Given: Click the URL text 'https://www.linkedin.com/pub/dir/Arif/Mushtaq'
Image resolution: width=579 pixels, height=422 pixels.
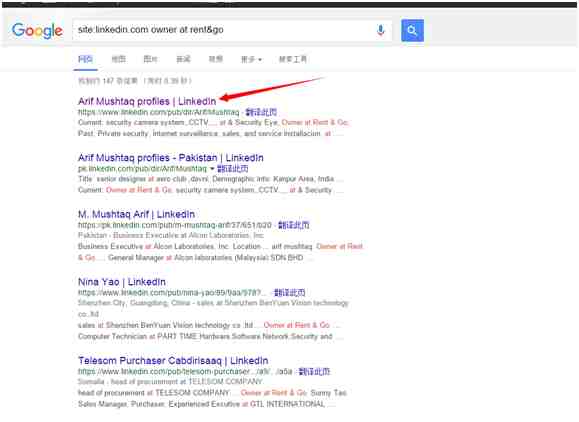Looking at the screenshot, I should pos(159,112).
